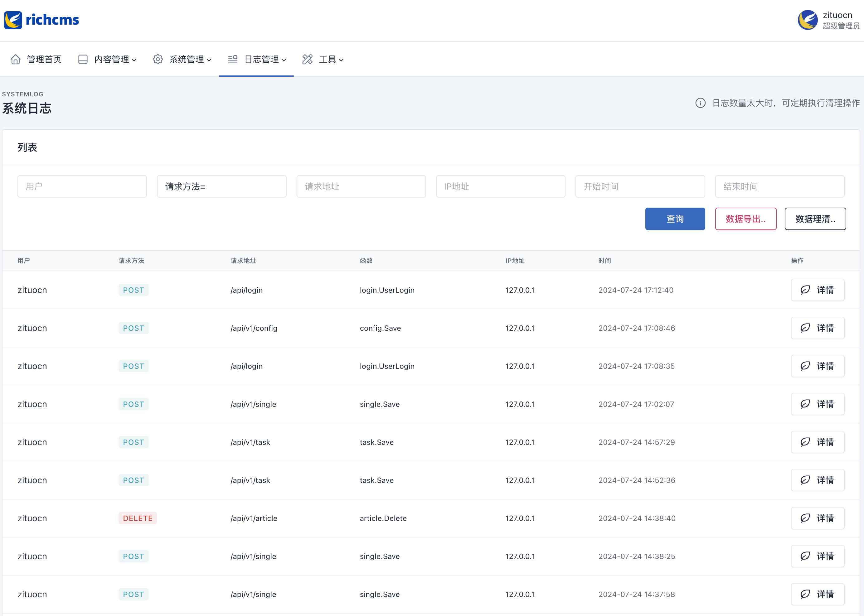Image resolution: width=864 pixels, height=616 pixels.
Task: Go to 管理首页 menu item
Action: coord(36,59)
